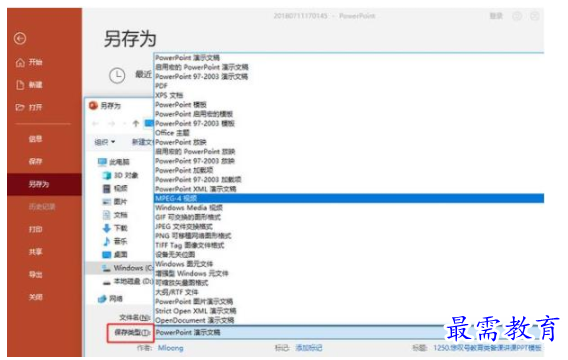Select the highlighted 'MPEG-4 视频' option
Viewport: 568px width, 360px height.
[349, 198]
